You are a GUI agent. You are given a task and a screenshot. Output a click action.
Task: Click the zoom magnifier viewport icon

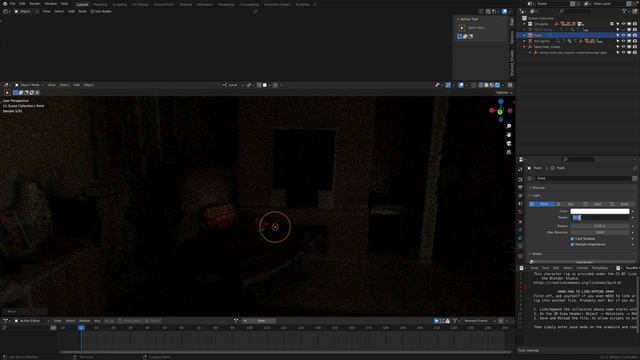tap(509, 126)
